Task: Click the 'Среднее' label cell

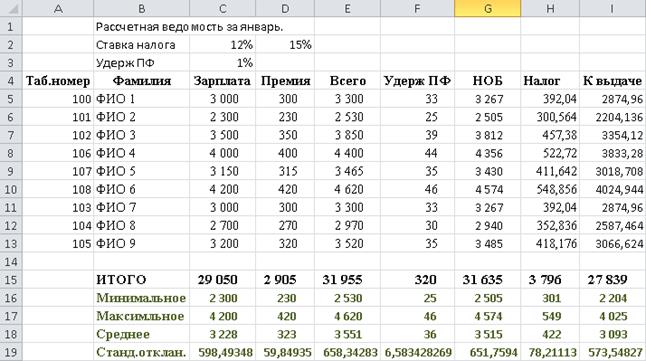Action: click(141, 334)
